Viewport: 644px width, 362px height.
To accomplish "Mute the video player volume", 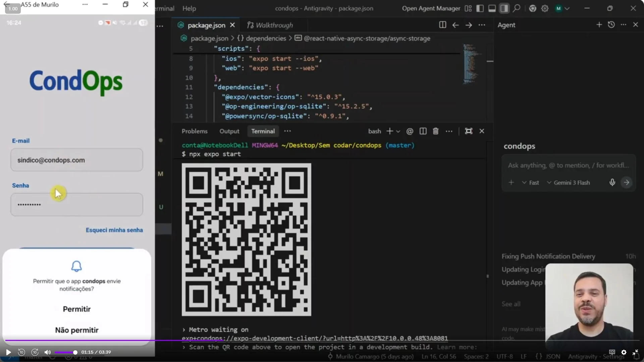I will click(48, 352).
